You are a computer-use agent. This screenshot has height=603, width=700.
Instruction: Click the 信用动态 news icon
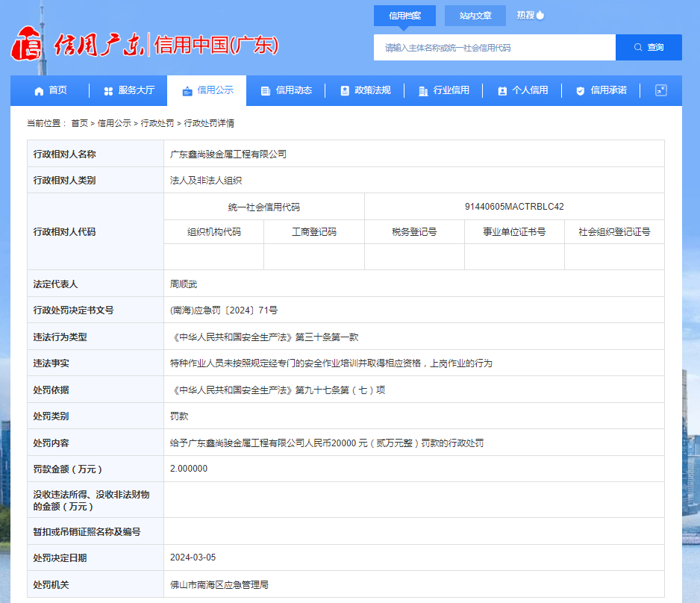click(266, 91)
